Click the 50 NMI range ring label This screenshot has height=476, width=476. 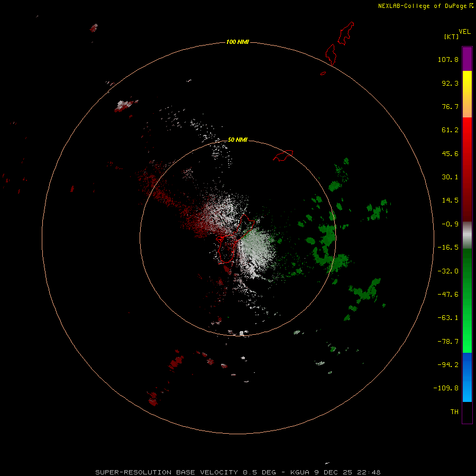[x=237, y=140]
